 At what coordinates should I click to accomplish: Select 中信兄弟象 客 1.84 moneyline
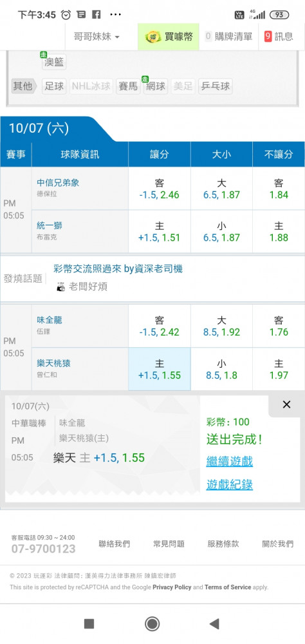click(279, 189)
